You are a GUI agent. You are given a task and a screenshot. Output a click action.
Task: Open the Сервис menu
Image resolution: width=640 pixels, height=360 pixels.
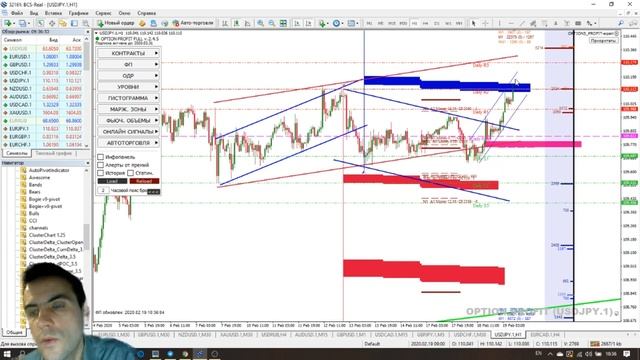click(103, 13)
